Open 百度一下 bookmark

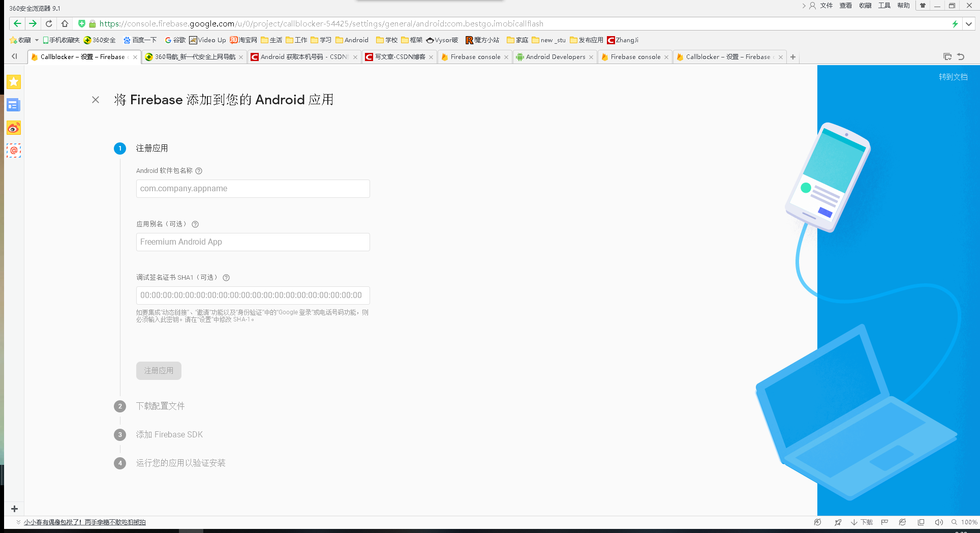pos(140,40)
